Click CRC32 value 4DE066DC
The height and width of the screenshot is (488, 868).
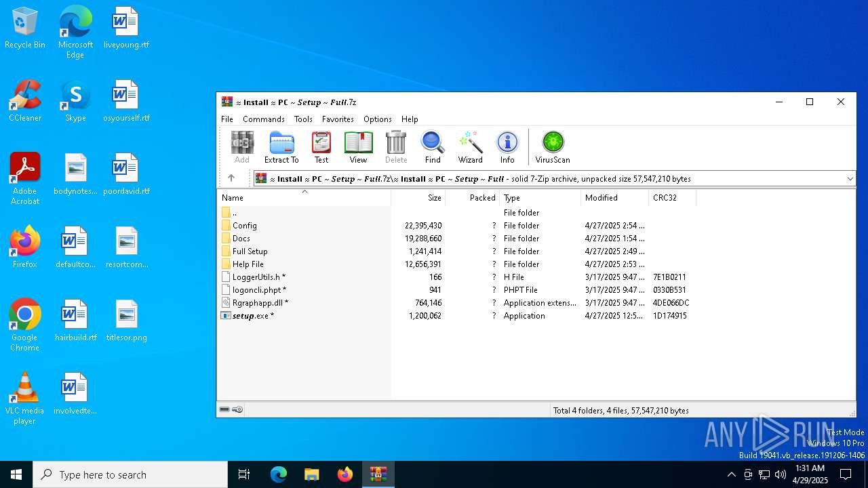coord(671,303)
